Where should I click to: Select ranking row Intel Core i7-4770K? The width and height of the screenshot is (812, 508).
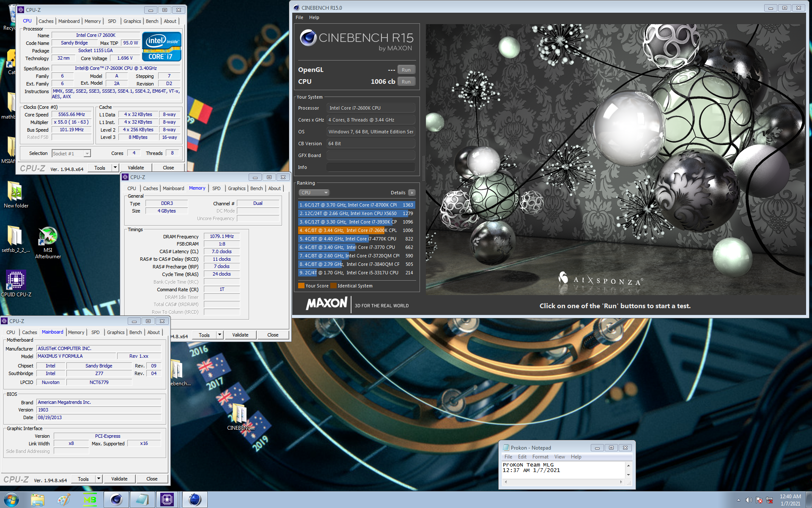[356, 239]
